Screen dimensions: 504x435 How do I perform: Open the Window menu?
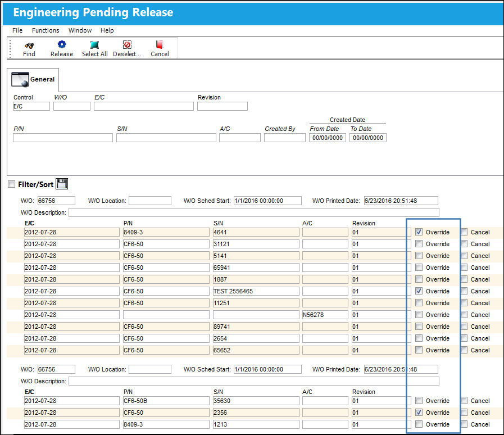pyautogui.click(x=80, y=30)
